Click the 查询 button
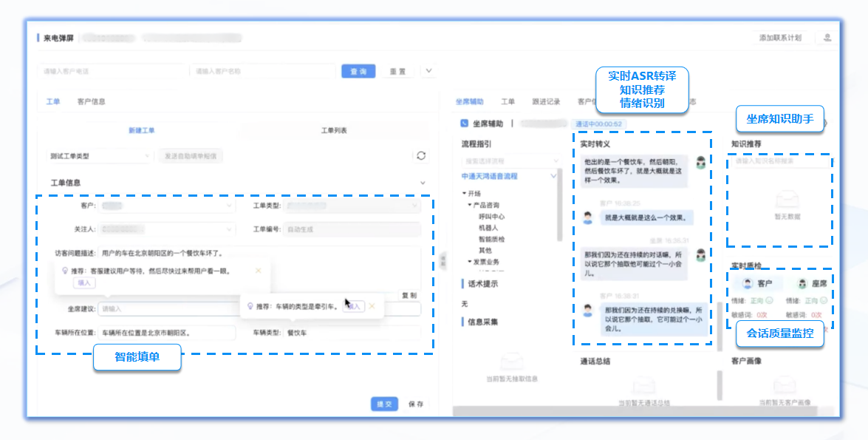This screenshot has width=868, height=440. click(358, 71)
